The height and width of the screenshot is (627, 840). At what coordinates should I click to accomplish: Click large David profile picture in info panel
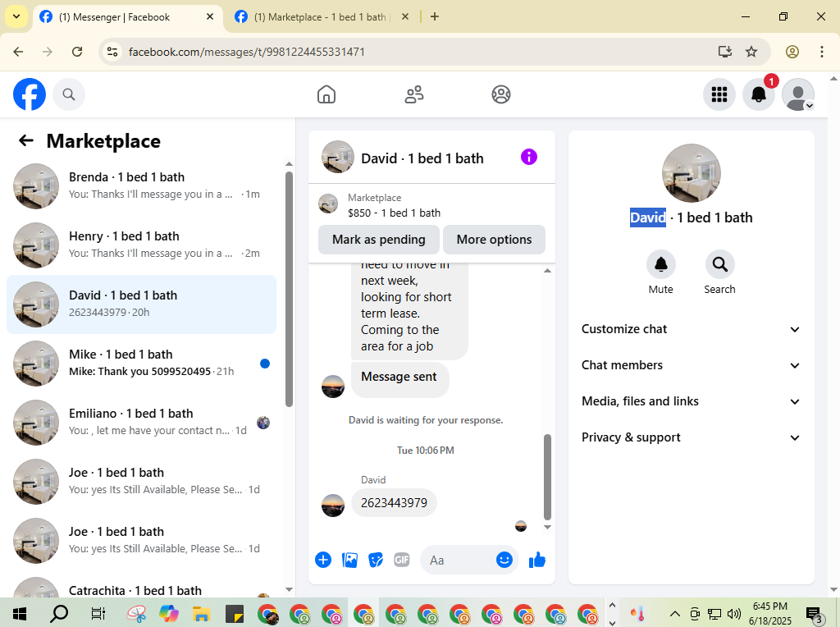(x=691, y=173)
